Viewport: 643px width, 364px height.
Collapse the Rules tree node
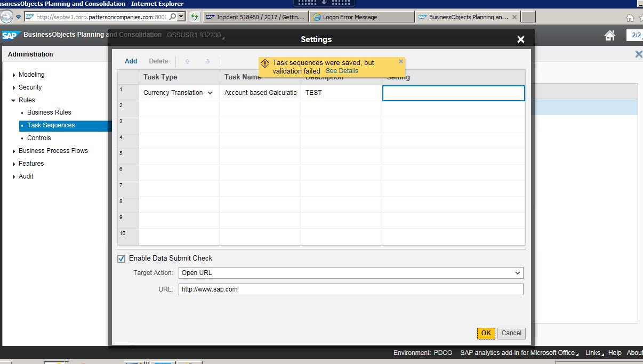(x=14, y=100)
